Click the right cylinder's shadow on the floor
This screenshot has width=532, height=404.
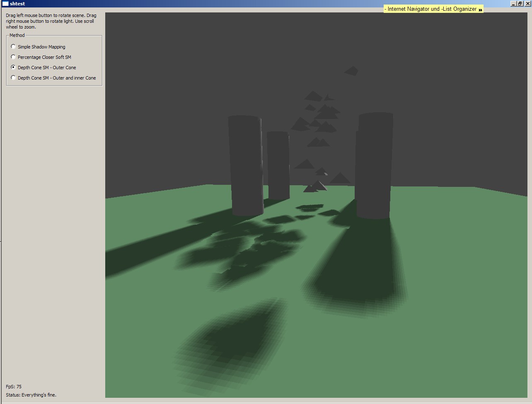tap(356, 269)
